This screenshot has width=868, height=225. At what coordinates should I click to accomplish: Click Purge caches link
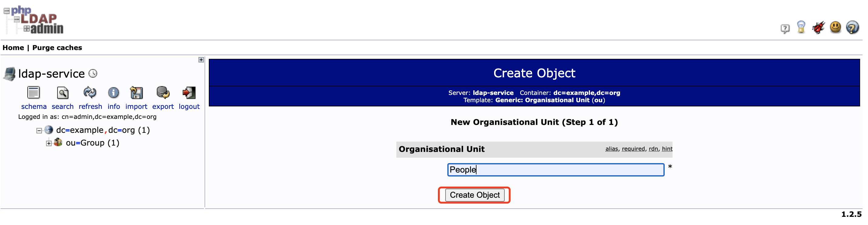point(57,48)
